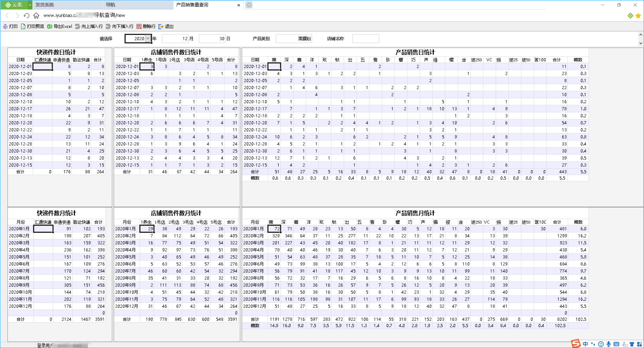Click the 汇通快递 header in the daily express table
The image size is (644, 348).
pyautogui.click(x=43, y=60)
